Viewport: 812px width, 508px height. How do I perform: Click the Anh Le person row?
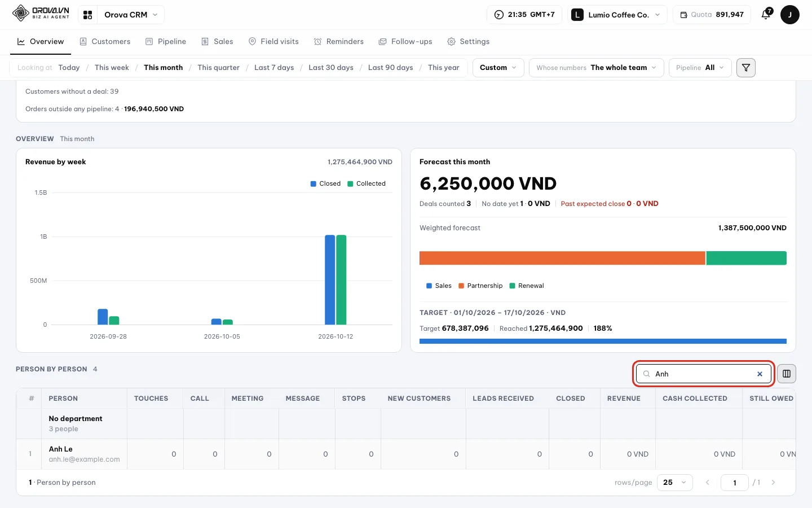(406, 454)
